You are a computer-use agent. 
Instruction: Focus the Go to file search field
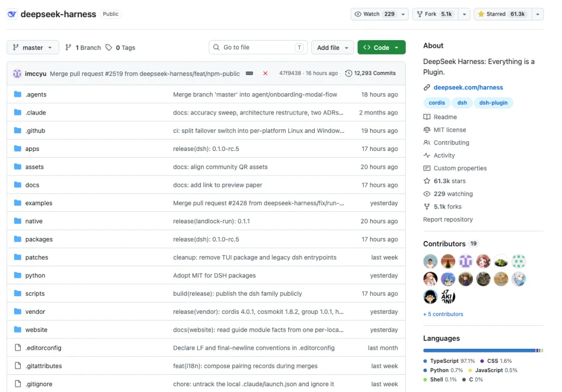pyautogui.click(x=258, y=47)
